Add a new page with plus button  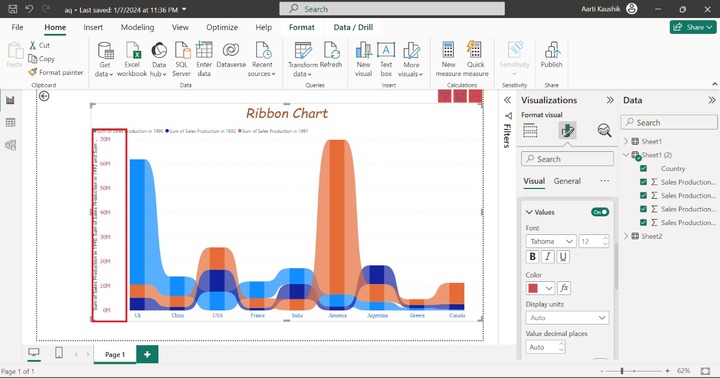147,354
